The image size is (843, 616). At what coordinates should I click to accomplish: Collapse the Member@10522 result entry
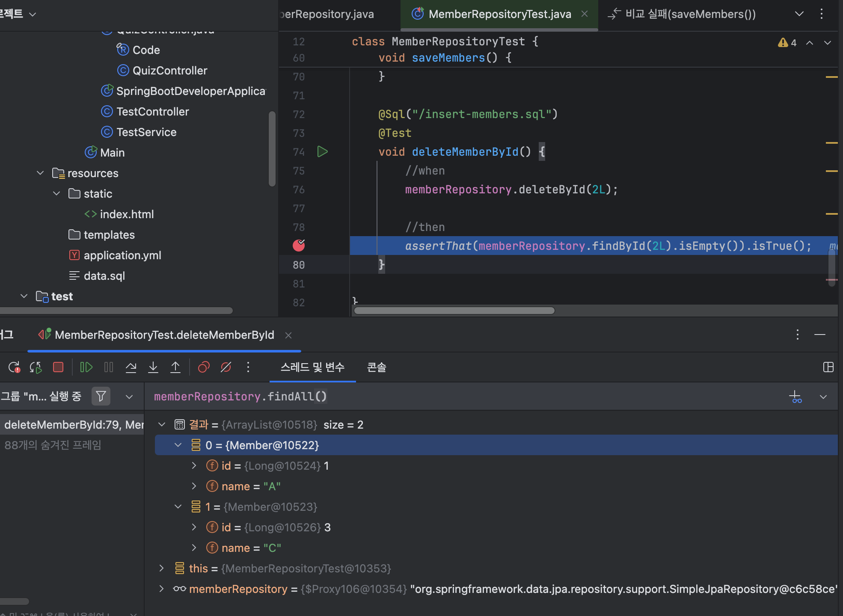[x=178, y=445]
